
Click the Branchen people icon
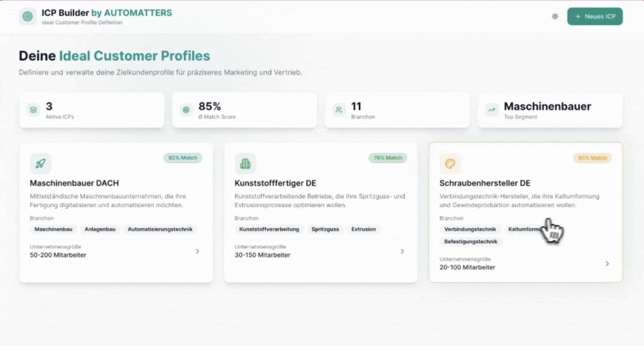click(339, 110)
